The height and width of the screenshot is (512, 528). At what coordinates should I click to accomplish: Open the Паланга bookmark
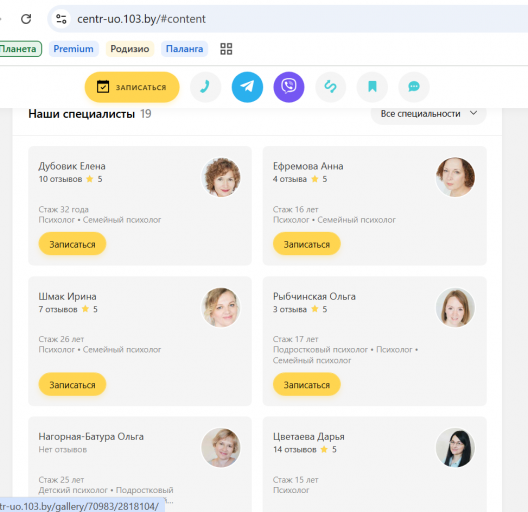[x=184, y=49]
